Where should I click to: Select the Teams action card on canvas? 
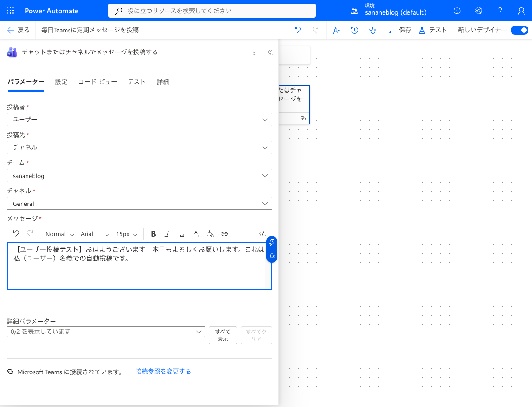click(294, 105)
